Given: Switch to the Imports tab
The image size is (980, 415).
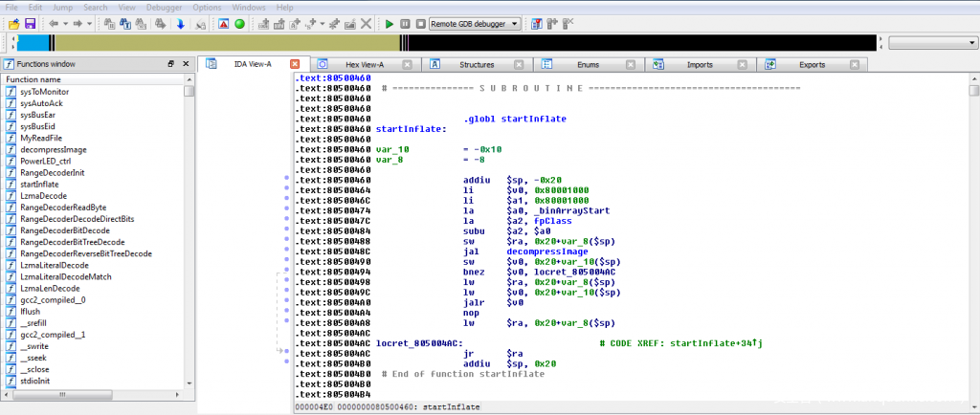Looking at the screenshot, I should pyautogui.click(x=700, y=64).
